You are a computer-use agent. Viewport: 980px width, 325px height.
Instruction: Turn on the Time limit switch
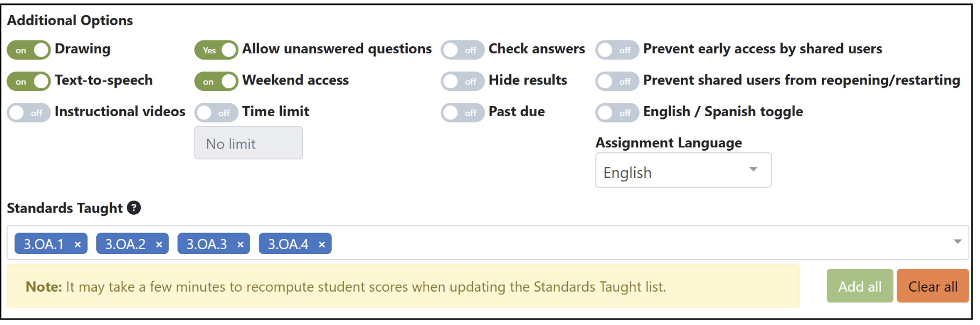[216, 112]
